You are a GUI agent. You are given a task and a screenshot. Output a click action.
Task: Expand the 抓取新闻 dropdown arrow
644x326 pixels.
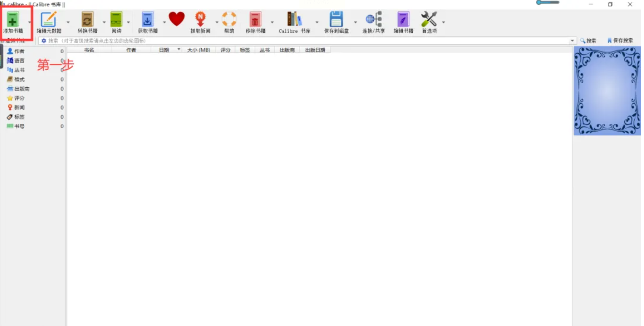217,22
